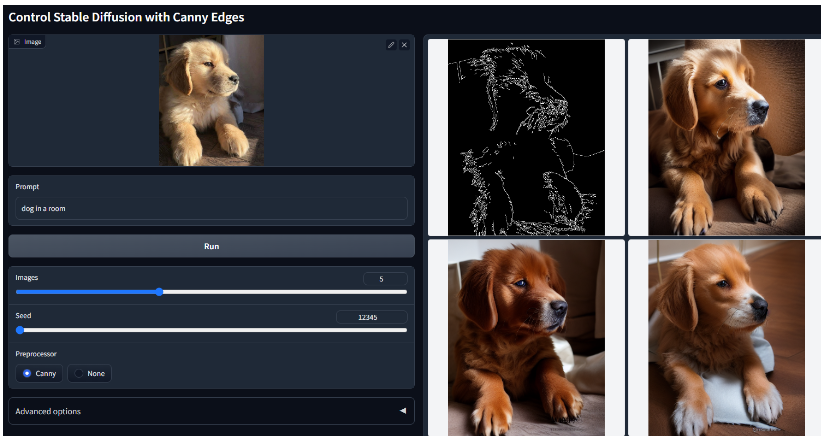The image size is (821, 436).
Task: Select the None preprocessor radio button
Action: click(79, 373)
